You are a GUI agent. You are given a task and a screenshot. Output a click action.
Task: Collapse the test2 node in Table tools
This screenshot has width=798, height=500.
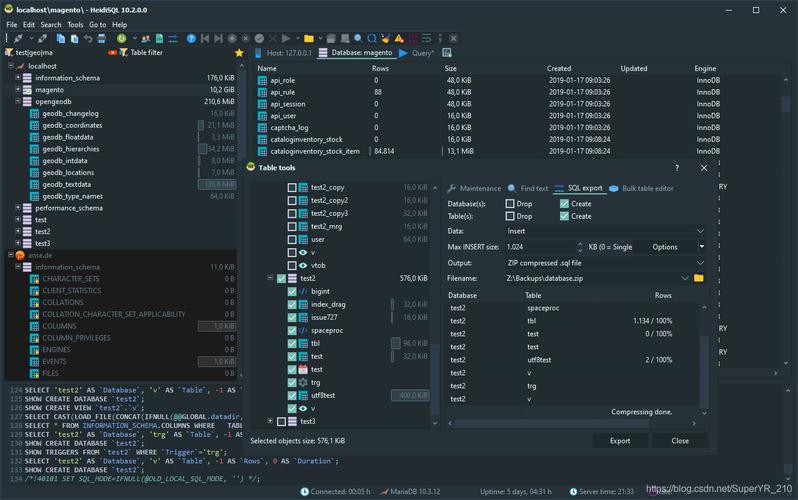270,278
